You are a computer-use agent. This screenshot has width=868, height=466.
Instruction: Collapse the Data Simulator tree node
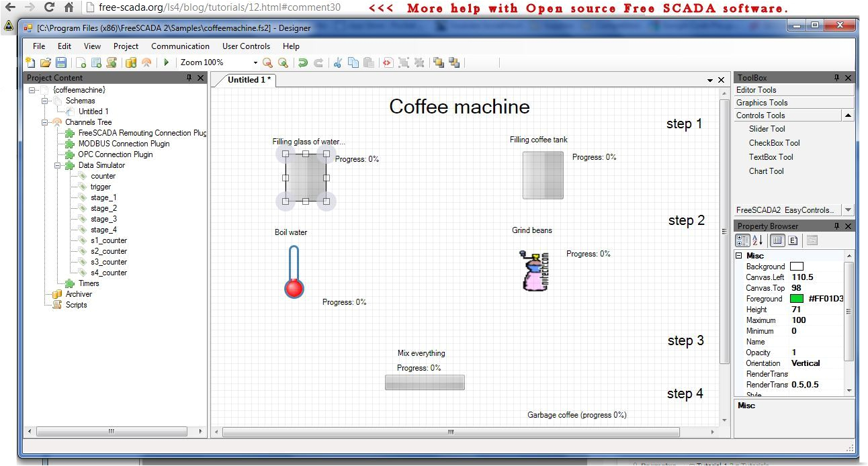pyautogui.click(x=59, y=165)
